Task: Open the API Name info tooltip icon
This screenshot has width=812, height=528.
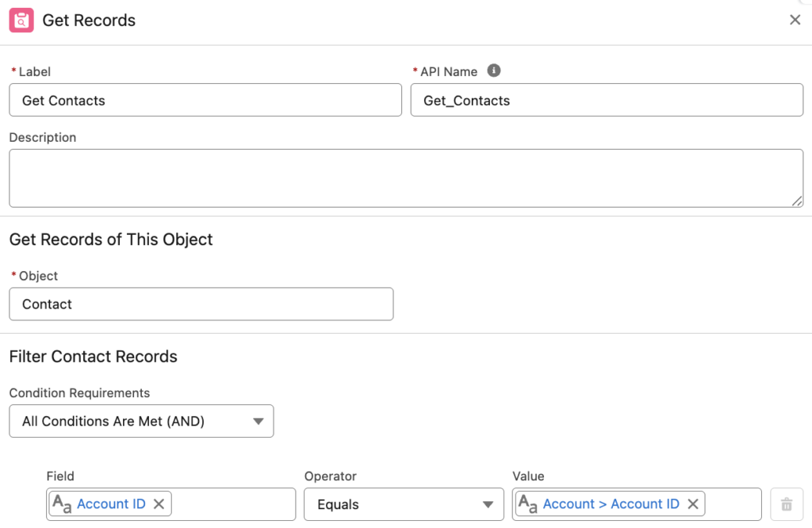Action: 493,71
